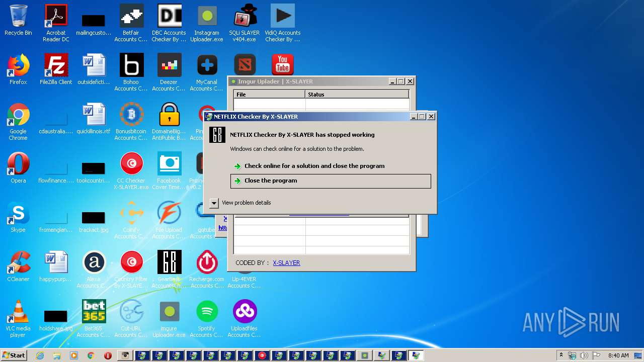This screenshot has height=362, width=644.
Task: Select the Uploadfiles Accounts Checker icon
Action: point(245,318)
